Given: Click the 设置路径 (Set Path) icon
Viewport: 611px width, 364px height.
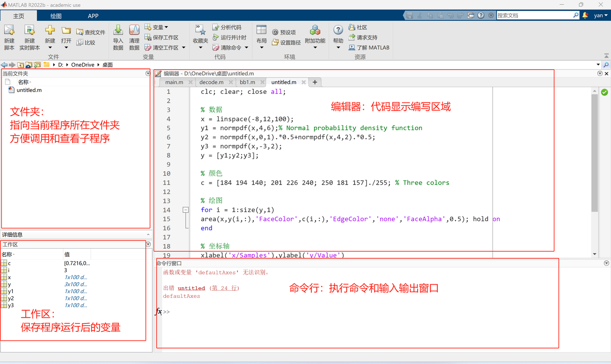Looking at the screenshot, I should click(275, 42).
